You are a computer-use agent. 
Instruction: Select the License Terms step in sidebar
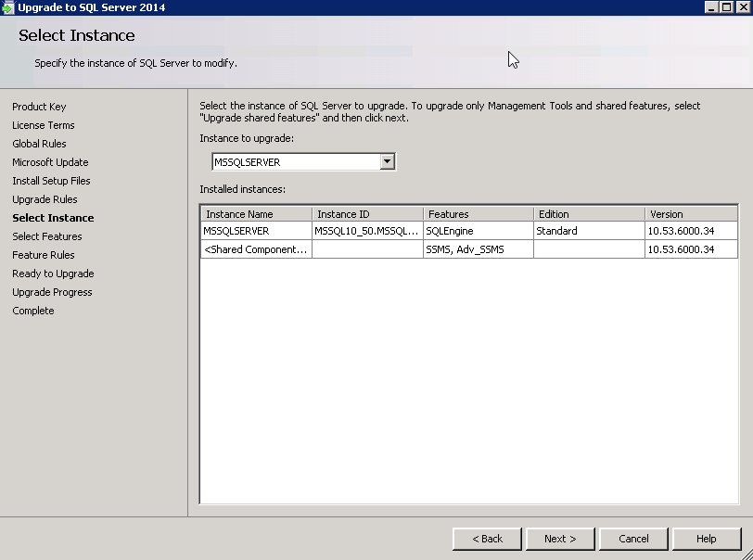(x=44, y=125)
